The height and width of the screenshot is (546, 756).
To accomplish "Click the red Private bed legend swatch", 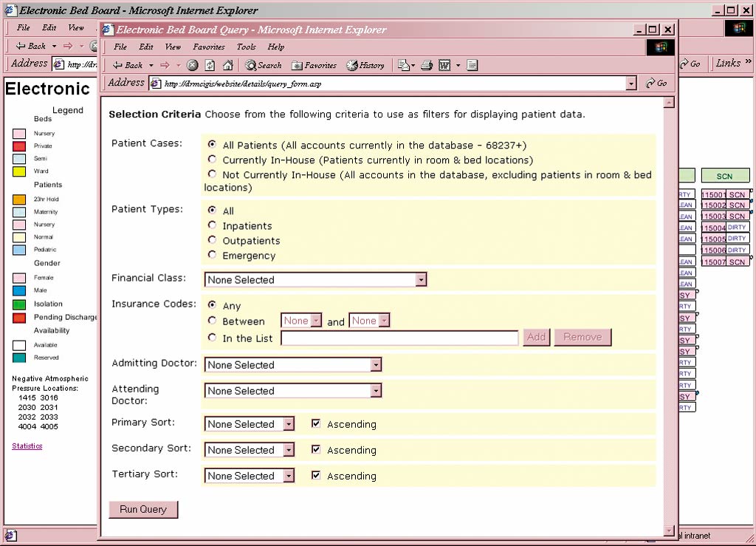I will coord(18,146).
